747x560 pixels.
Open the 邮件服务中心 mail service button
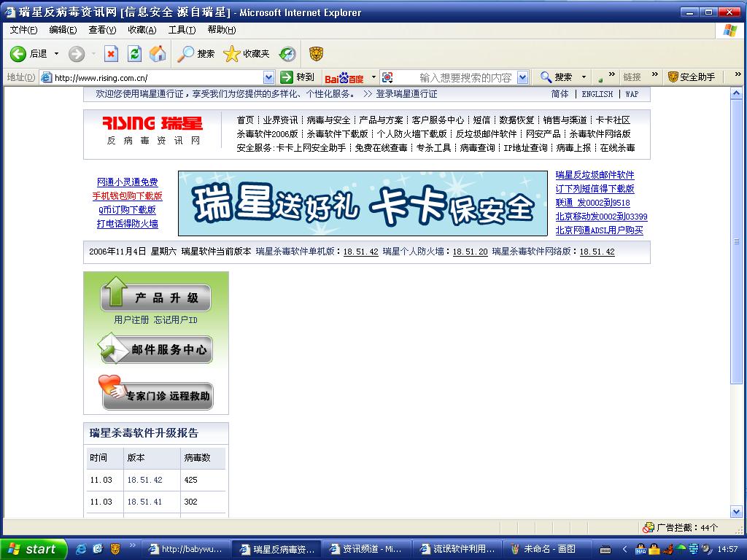pos(155,348)
